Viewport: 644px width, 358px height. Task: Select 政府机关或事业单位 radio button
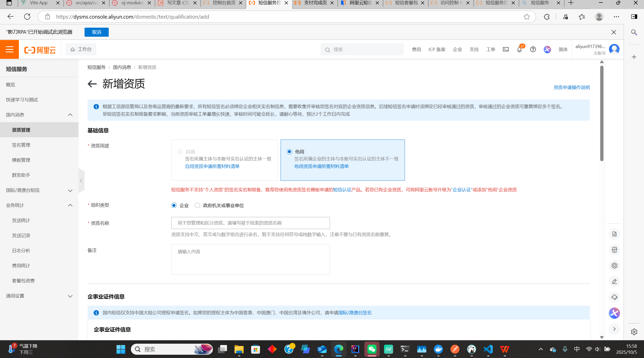click(198, 205)
